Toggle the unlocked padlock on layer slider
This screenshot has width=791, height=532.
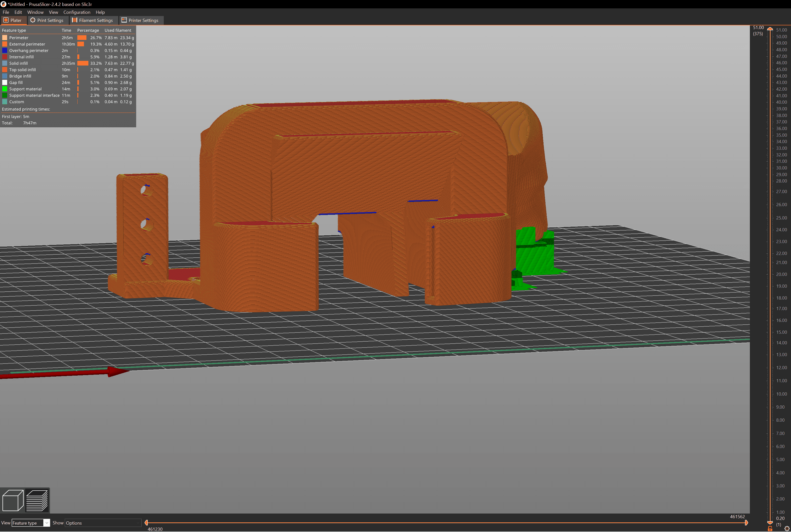[770, 529]
